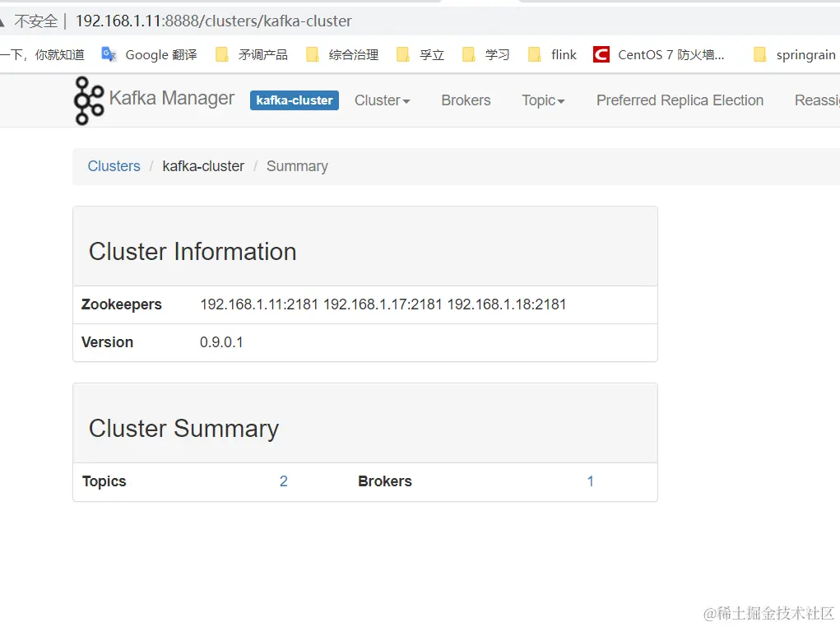This screenshot has height=627, width=840.
Task: Open the Kafka Manager home title link
Action: coord(171,99)
